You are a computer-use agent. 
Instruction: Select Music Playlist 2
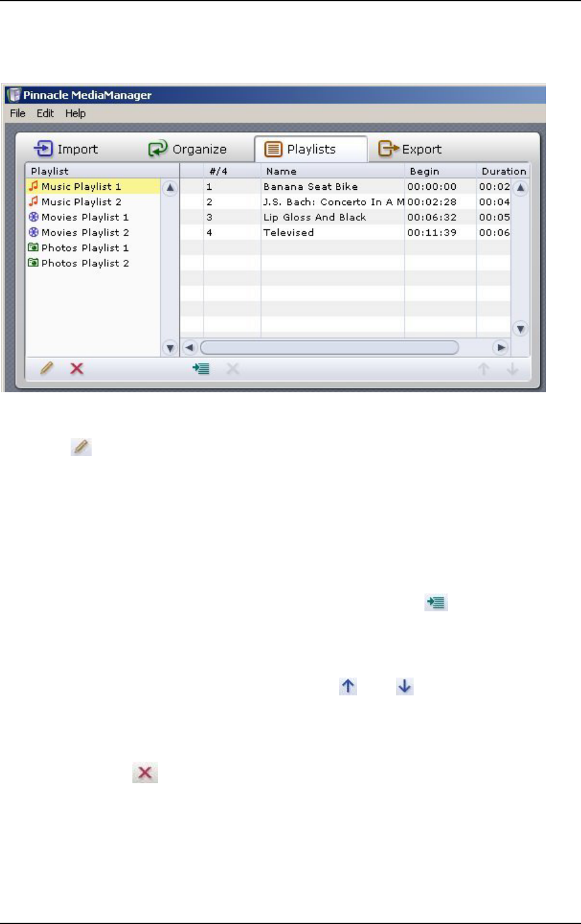click(x=93, y=202)
